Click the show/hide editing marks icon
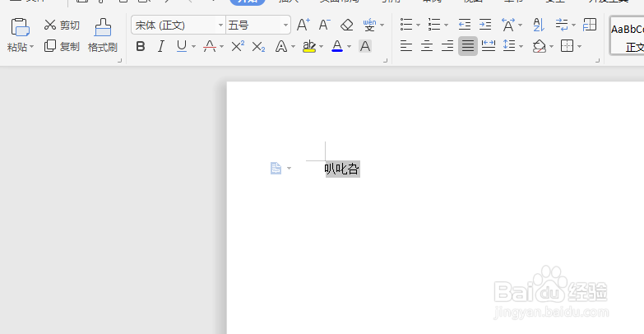This screenshot has width=644, height=334. [x=562, y=25]
